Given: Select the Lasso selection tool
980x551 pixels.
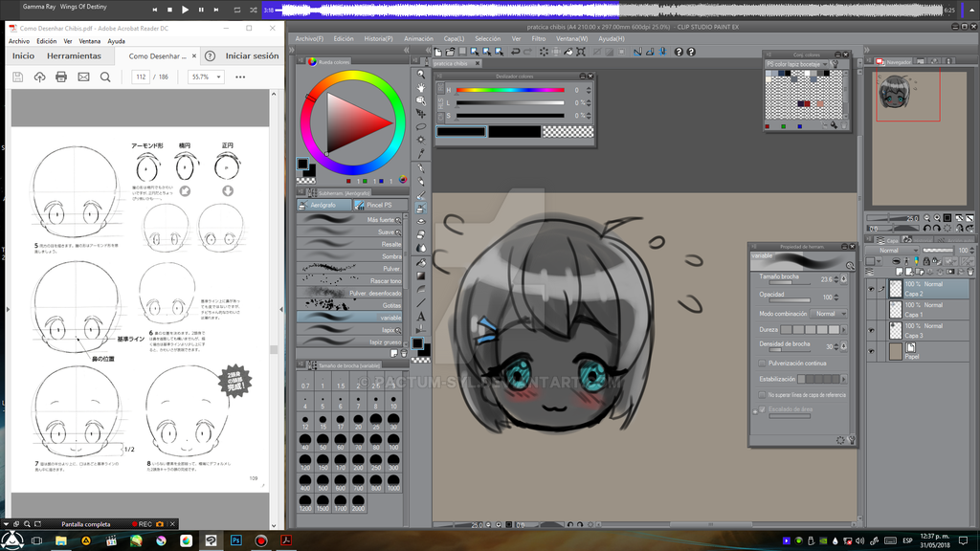Looking at the screenshot, I should point(421,126).
